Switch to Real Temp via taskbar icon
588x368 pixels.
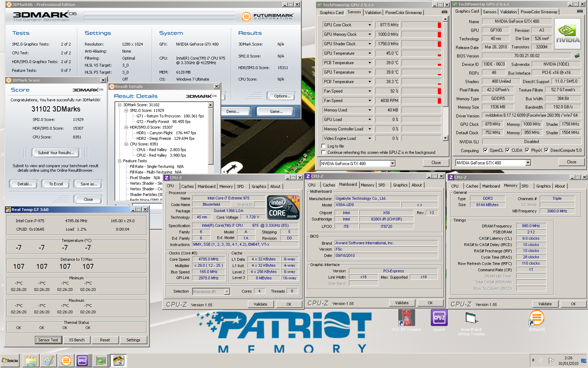pos(118,361)
